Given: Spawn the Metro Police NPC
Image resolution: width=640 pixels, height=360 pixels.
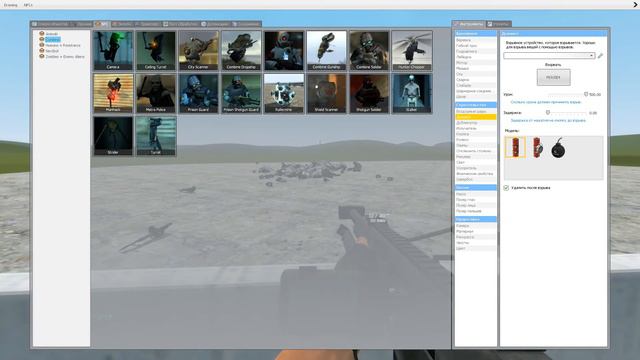Looking at the screenshot, I should point(156,93).
